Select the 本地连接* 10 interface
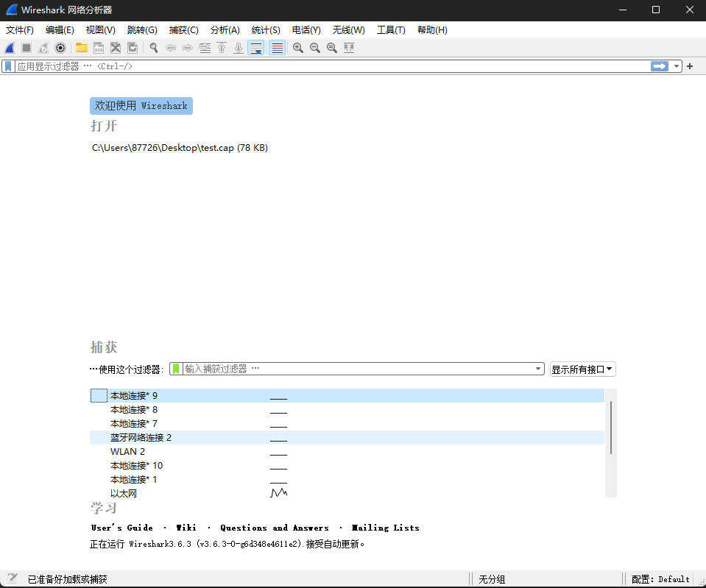This screenshot has width=706, height=588. [347, 466]
